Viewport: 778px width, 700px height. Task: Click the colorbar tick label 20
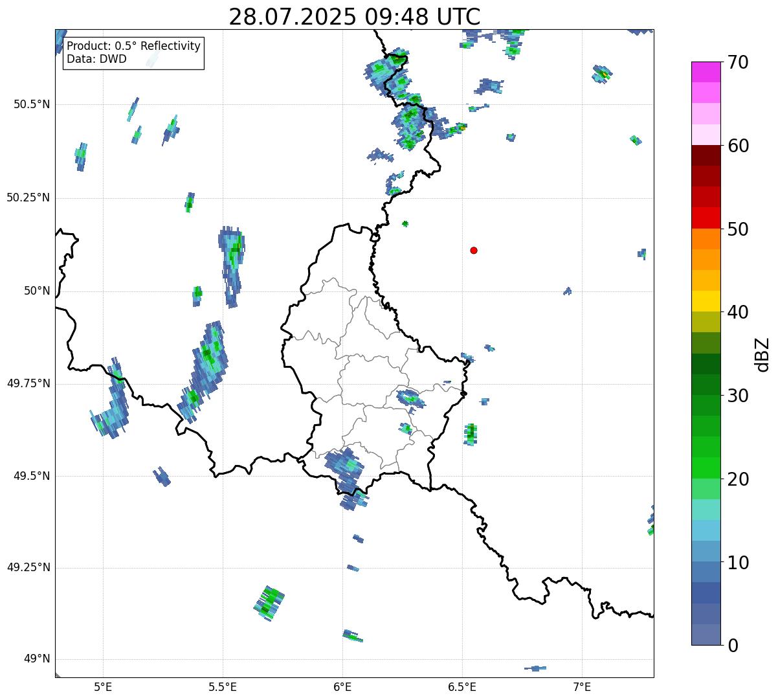click(738, 479)
